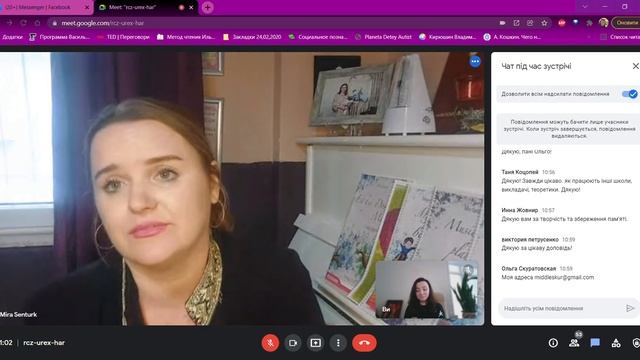Click the Mira Senturk name label

point(19,315)
